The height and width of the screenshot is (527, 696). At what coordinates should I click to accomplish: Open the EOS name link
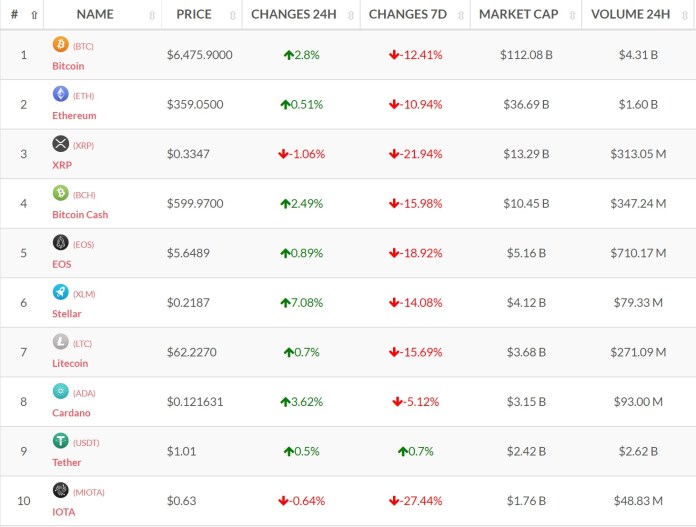(x=62, y=264)
